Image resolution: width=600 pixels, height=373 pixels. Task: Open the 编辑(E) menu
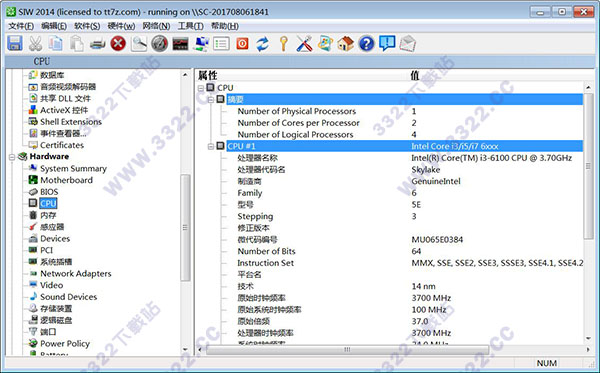(54, 26)
